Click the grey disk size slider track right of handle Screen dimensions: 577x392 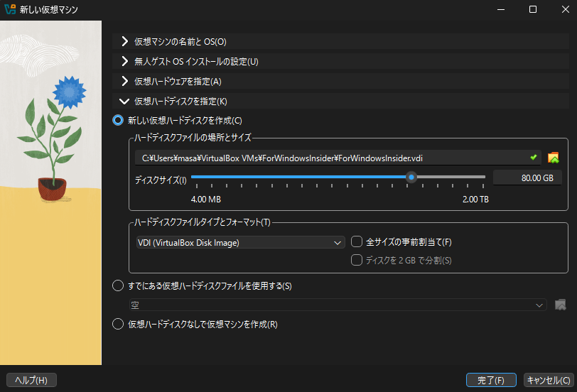coord(451,178)
